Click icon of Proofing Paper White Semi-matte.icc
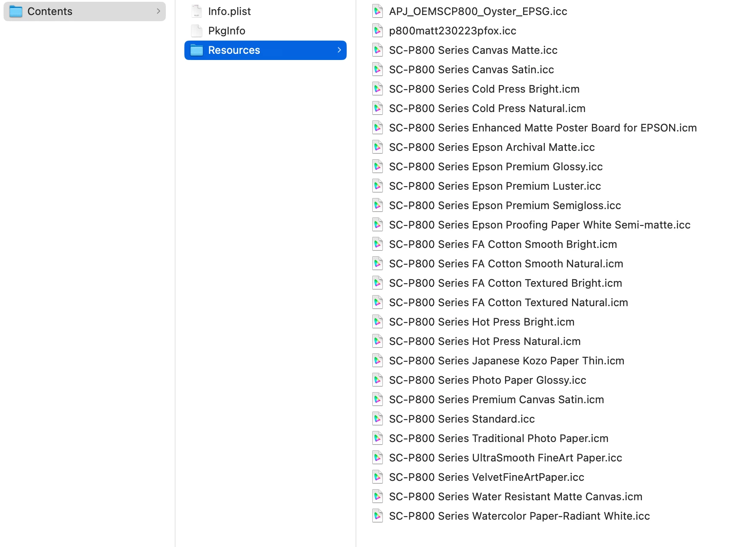The width and height of the screenshot is (756, 547). tap(378, 225)
